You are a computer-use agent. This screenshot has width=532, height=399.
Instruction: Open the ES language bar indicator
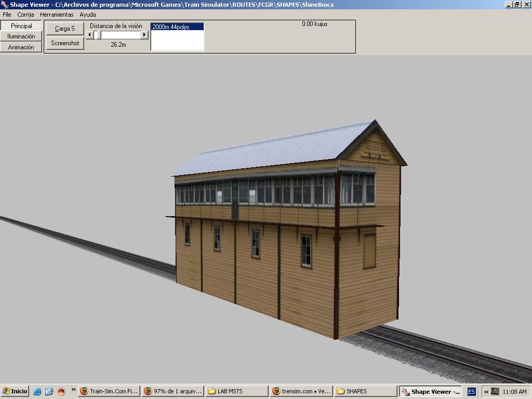point(471,391)
